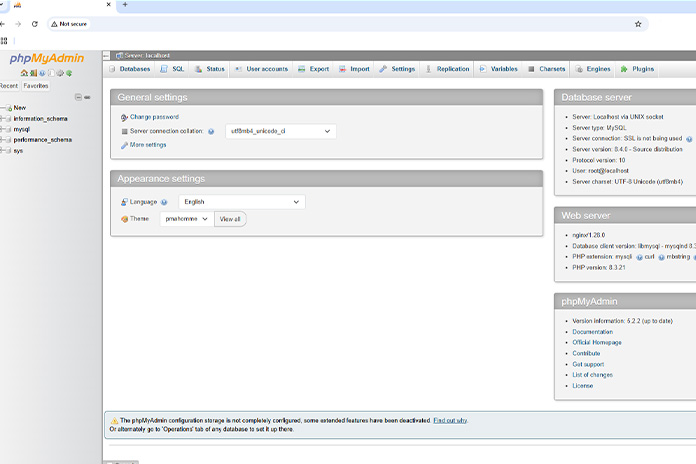This screenshot has height=464, width=696.
Task: Click the View all themes button
Action: tap(230, 218)
